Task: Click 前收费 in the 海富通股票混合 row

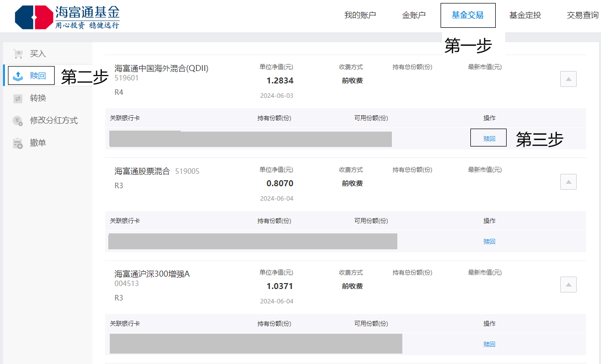Action: pyautogui.click(x=352, y=183)
